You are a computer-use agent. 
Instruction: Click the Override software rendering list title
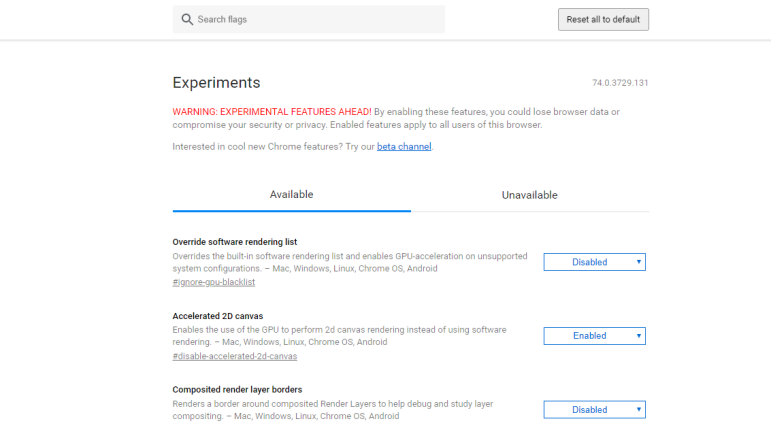click(x=235, y=242)
